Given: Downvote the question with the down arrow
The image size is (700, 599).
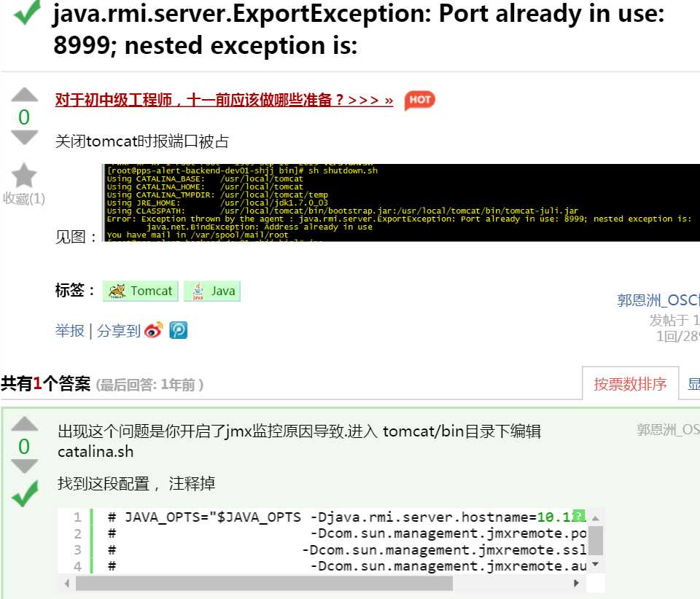Looking at the screenshot, I should tap(24, 138).
